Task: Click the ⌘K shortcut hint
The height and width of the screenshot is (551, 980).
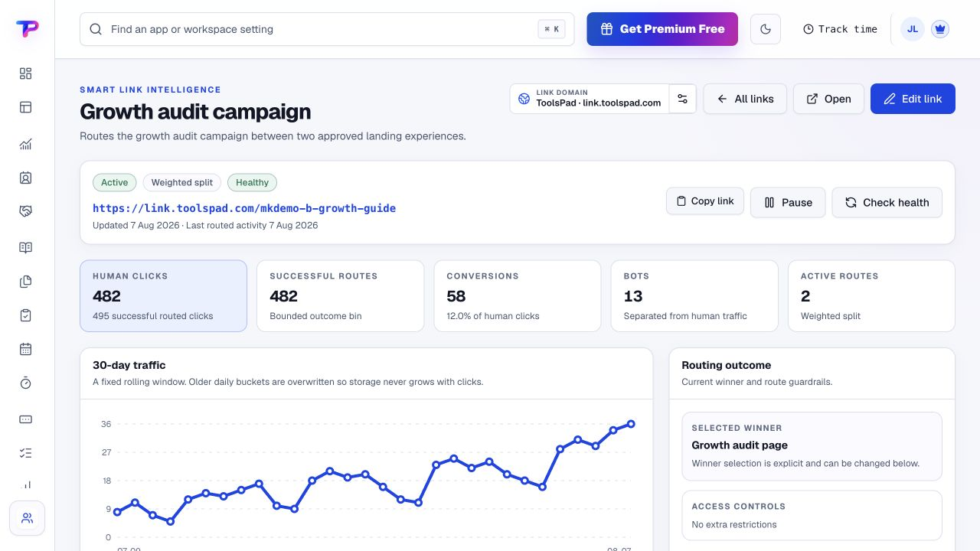Action: coord(551,29)
